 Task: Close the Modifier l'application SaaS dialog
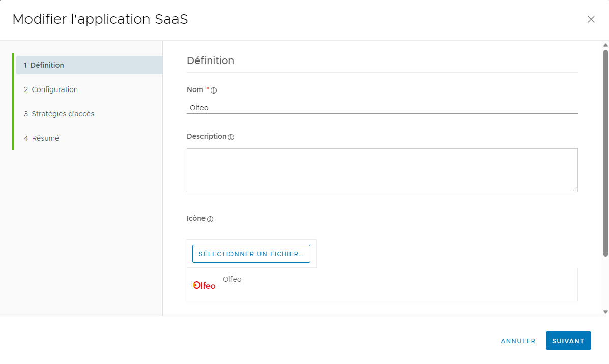tap(591, 20)
